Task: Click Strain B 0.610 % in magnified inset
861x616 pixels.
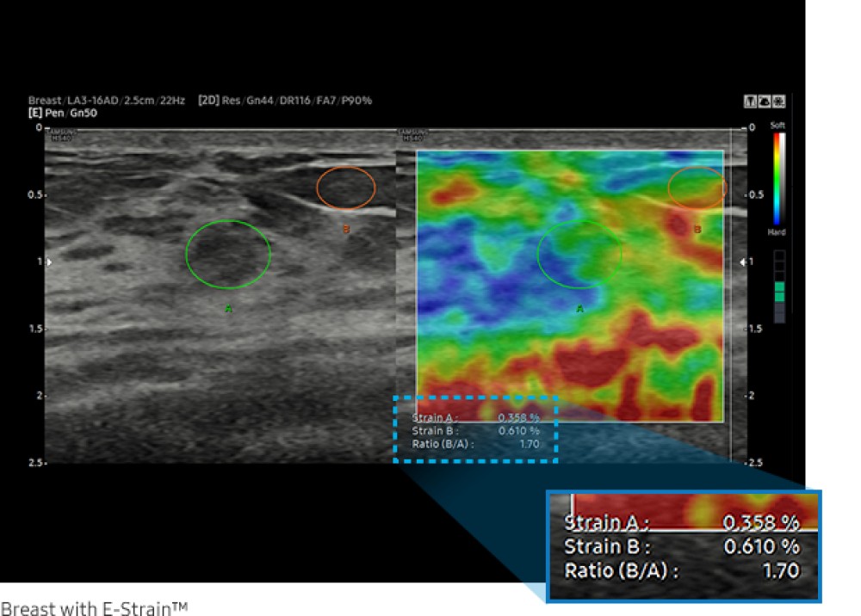Action: [x=681, y=547]
